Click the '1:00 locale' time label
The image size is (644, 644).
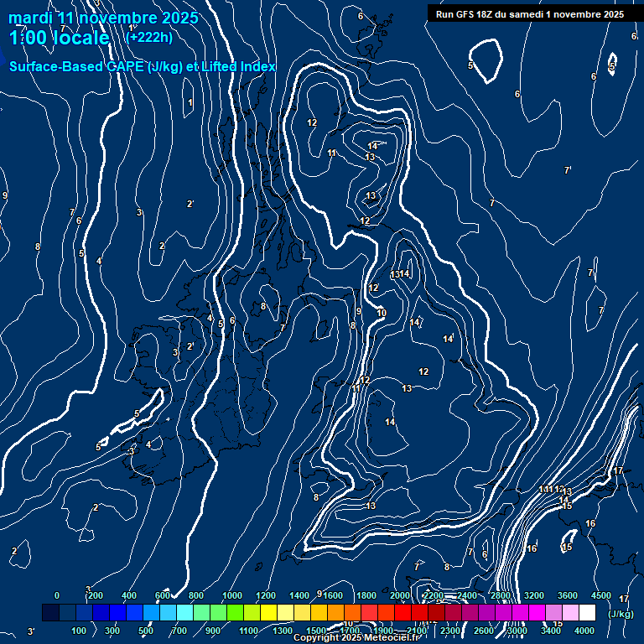59,38
